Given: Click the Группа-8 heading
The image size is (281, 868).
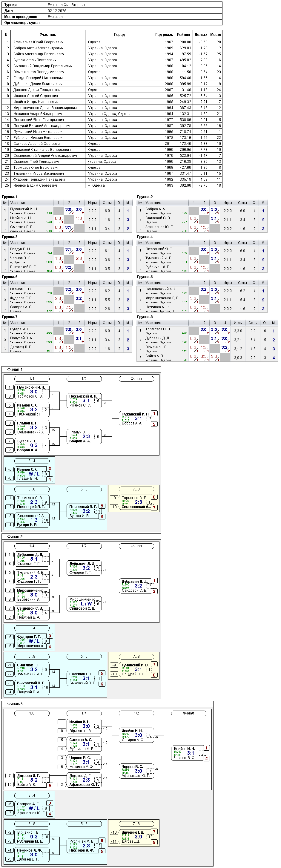Looking at the screenshot, I should point(145,317).
